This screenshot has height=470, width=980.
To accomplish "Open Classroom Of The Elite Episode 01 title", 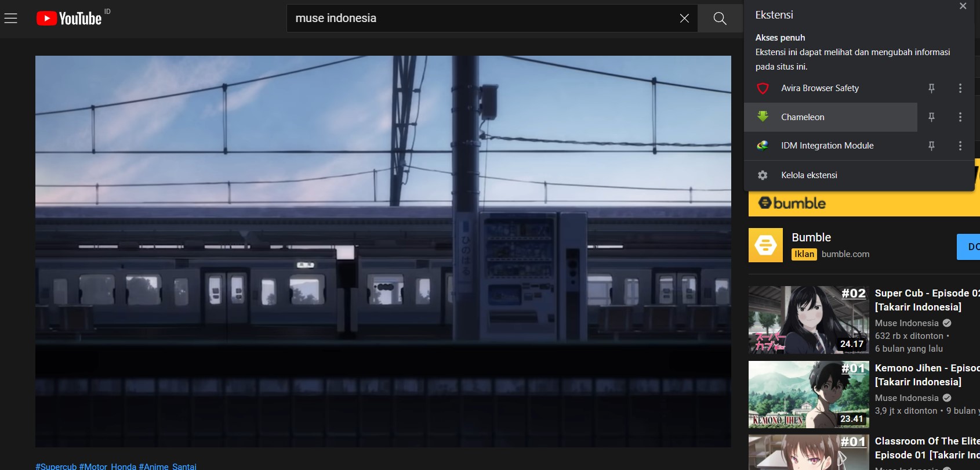I will (927, 448).
